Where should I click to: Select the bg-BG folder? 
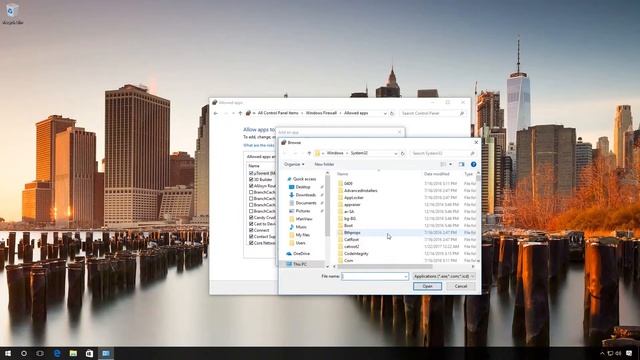pyautogui.click(x=350, y=218)
